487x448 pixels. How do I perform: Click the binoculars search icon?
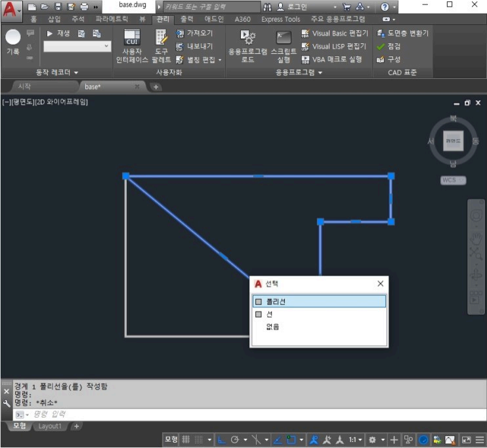(267, 7)
